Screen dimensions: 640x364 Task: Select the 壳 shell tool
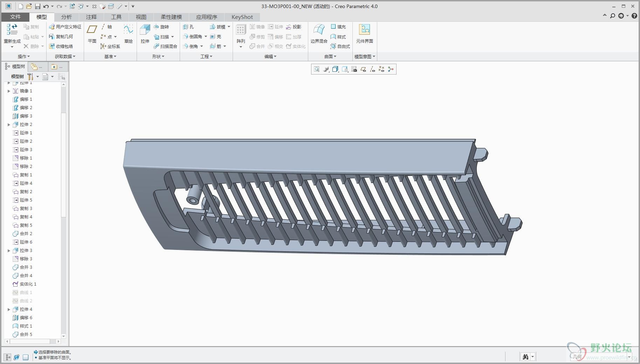click(x=215, y=37)
